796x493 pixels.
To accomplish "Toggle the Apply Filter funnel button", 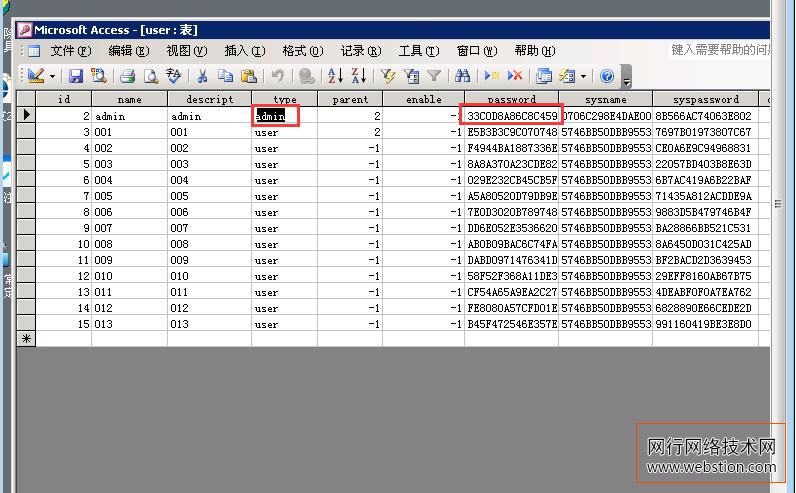I will point(434,76).
